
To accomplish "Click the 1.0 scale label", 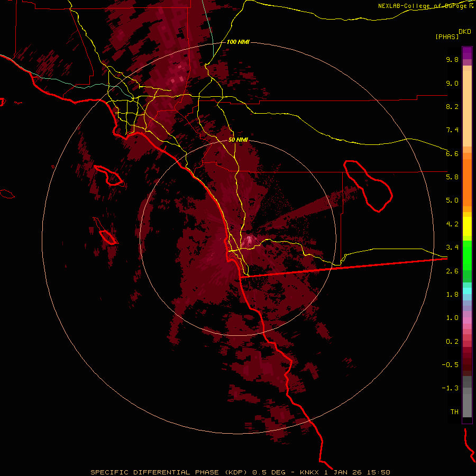I will click(x=452, y=318).
